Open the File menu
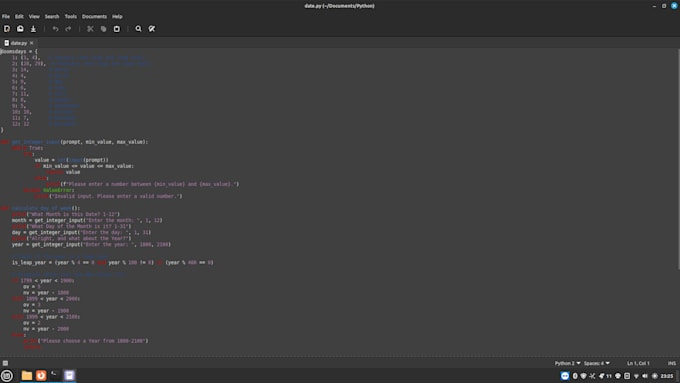680x383 pixels. pos(6,16)
